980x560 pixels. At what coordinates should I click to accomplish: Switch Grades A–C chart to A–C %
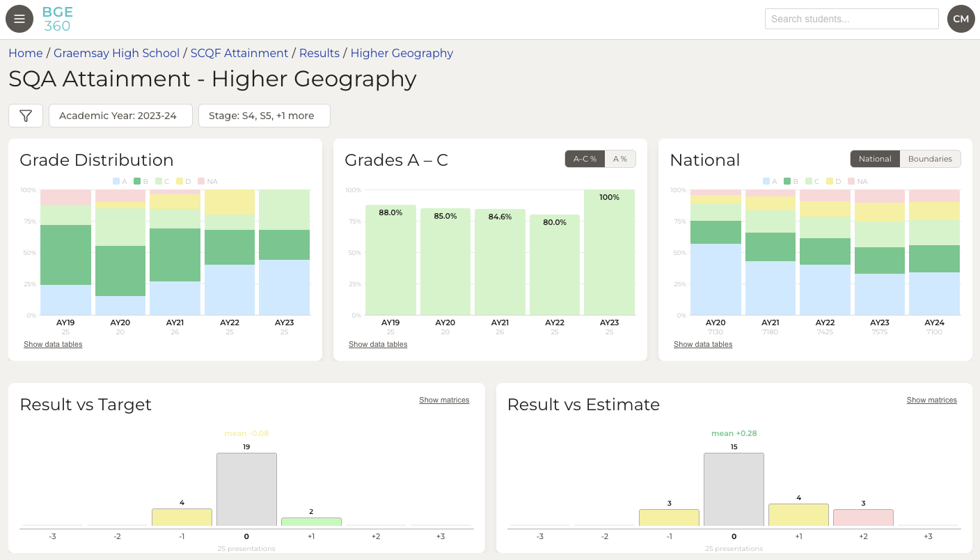pyautogui.click(x=585, y=159)
